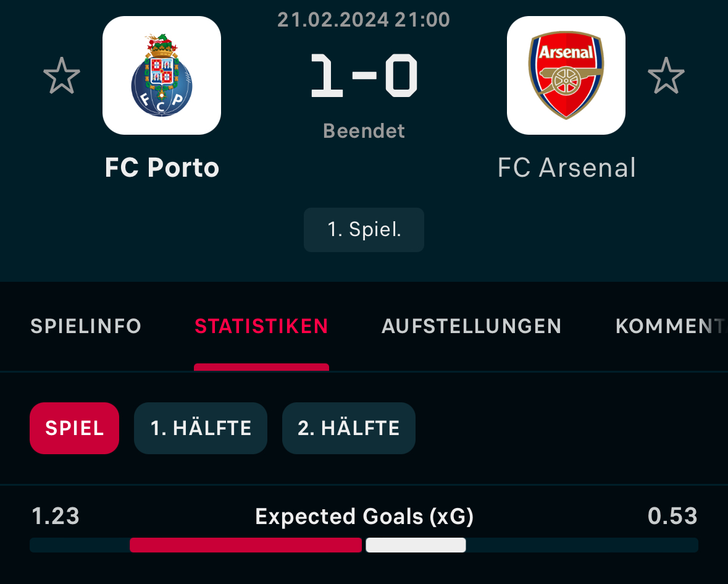Screen dimensions: 728x584
Task: Open the partially visible KOMMENTAR tab
Action: pyautogui.click(x=671, y=326)
